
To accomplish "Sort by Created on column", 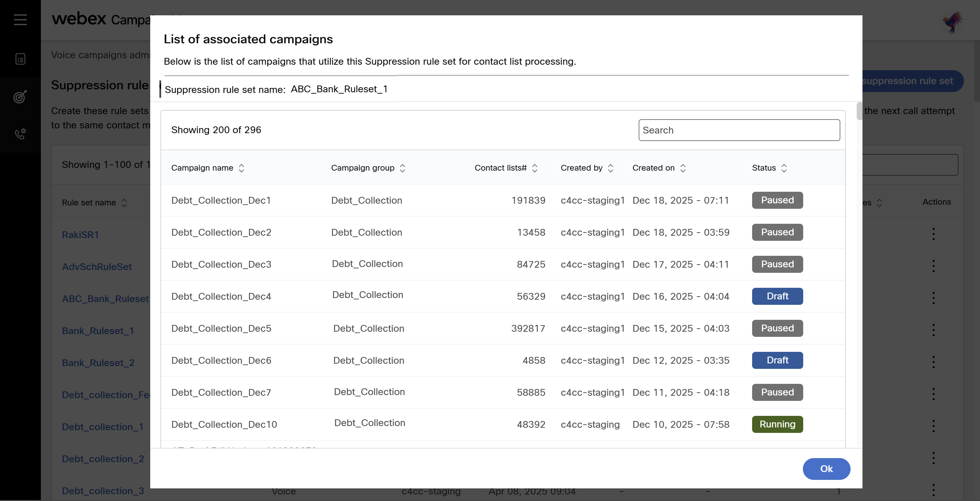I will tap(683, 168).
